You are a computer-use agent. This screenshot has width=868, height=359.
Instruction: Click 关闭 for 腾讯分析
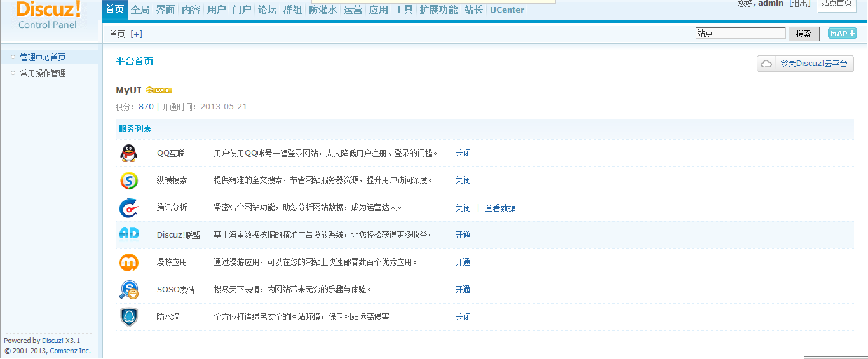[x=463, y=208]
